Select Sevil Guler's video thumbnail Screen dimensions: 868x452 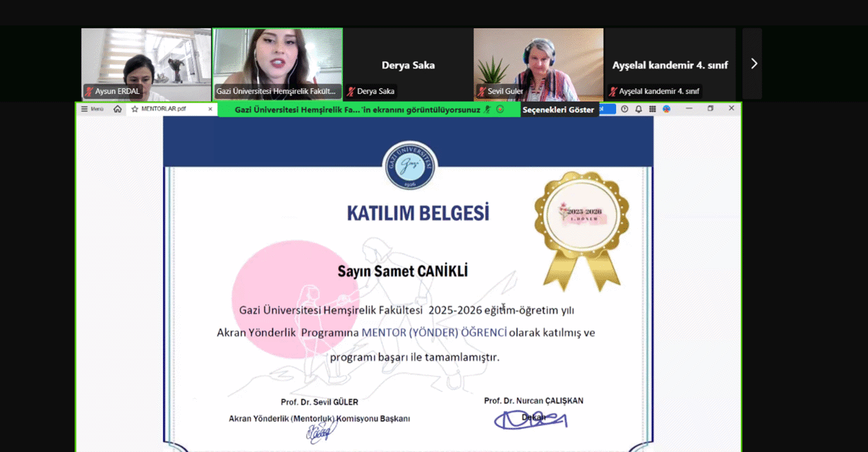pyautogui.click(x=538, y=64)
